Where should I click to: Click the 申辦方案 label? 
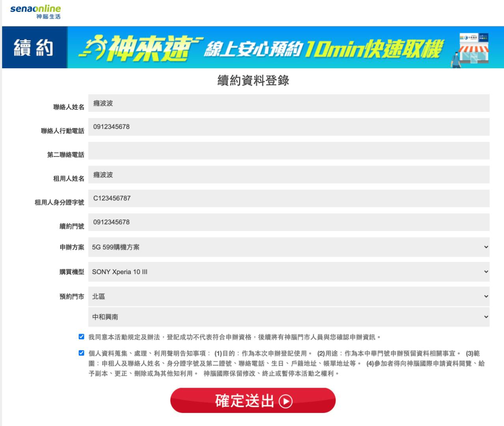coord(72,247)
